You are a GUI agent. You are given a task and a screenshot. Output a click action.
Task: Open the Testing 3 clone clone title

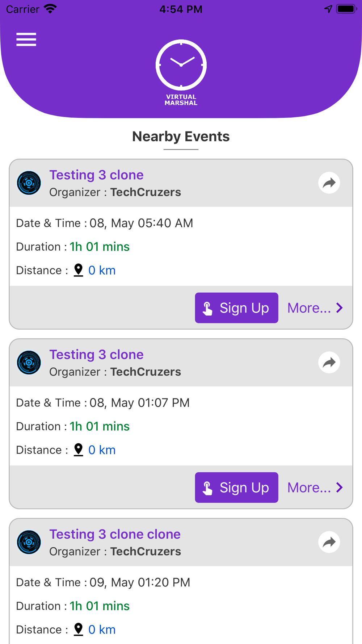tap(115, 534)
